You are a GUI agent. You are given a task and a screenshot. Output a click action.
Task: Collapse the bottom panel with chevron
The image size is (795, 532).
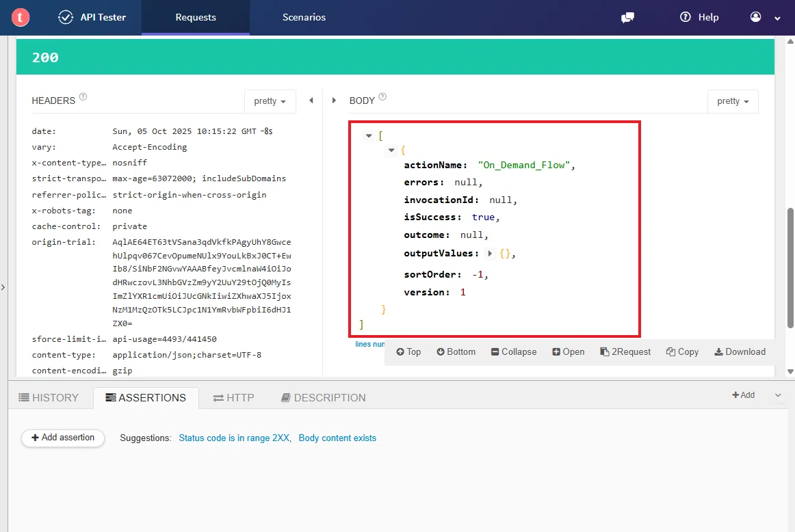pyautogui.click(x=778, y=395)
